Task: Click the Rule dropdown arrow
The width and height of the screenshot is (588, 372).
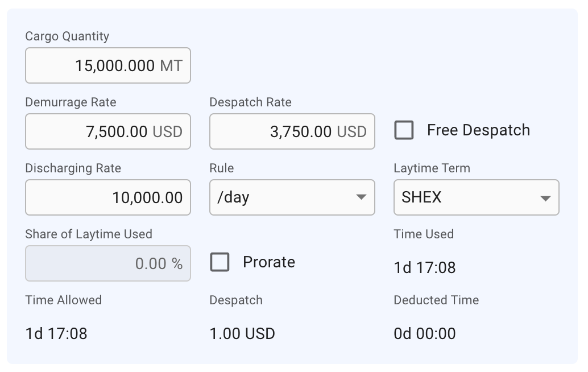Action: coord(361,197)
